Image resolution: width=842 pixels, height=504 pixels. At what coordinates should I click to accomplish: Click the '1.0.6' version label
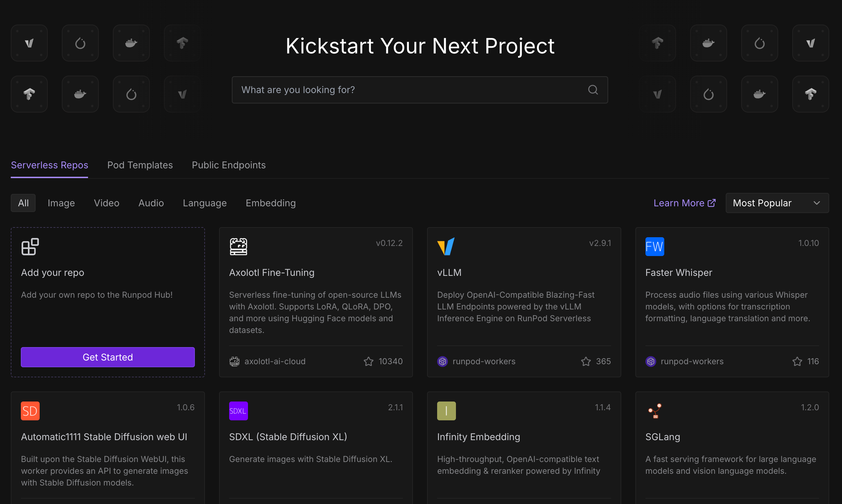[185, 408]
